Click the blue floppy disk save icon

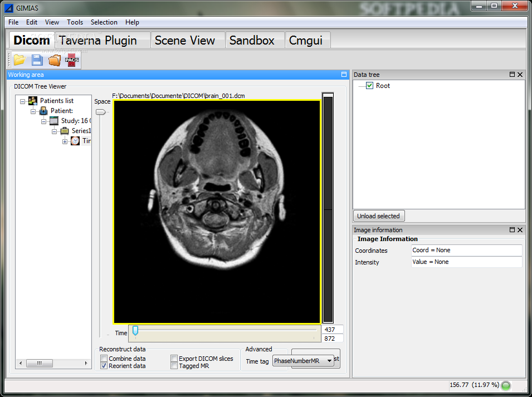click(37, 60)
